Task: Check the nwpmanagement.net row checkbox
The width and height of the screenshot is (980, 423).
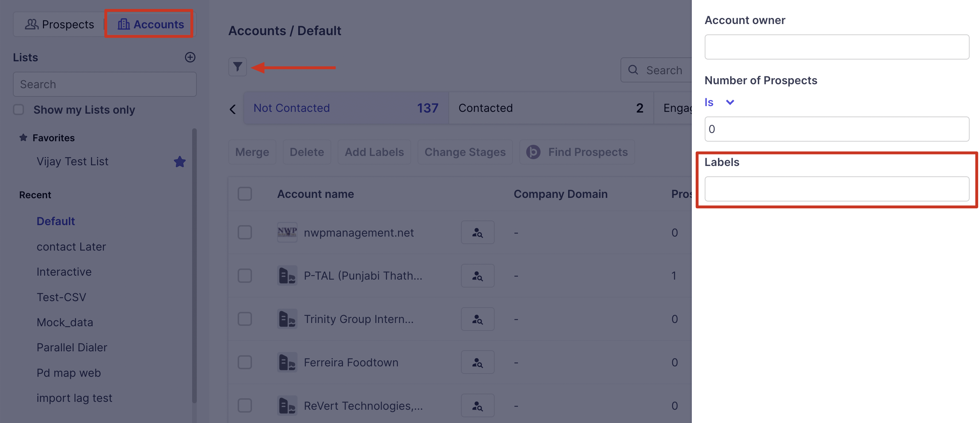Action: (244, 232)
